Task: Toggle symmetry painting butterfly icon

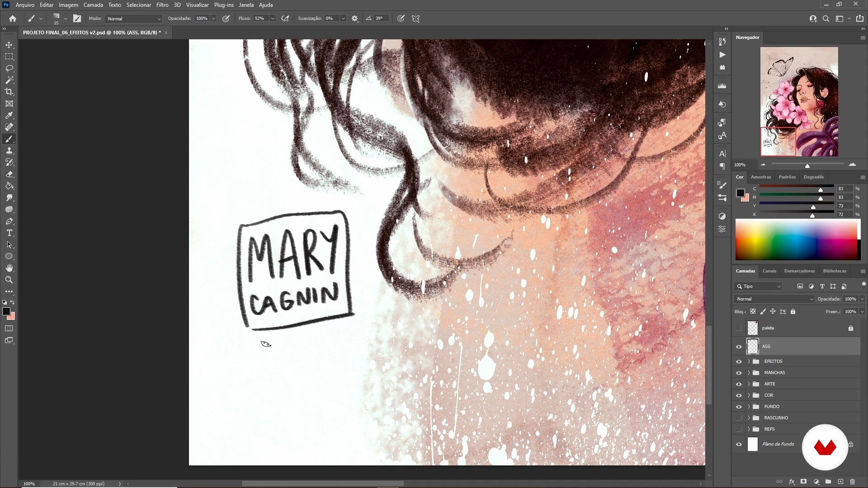Action: click(x=416, y=19)
